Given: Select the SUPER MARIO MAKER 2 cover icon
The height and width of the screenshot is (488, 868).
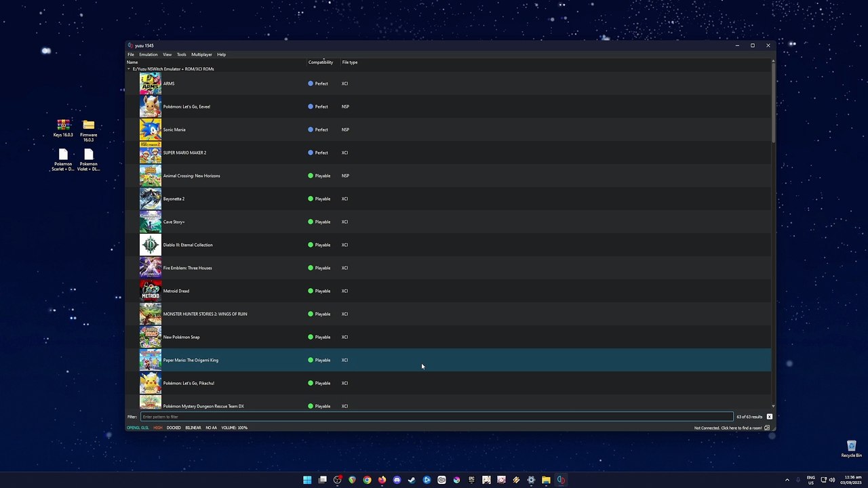Looking at the screenshot, I should [151, 152].
